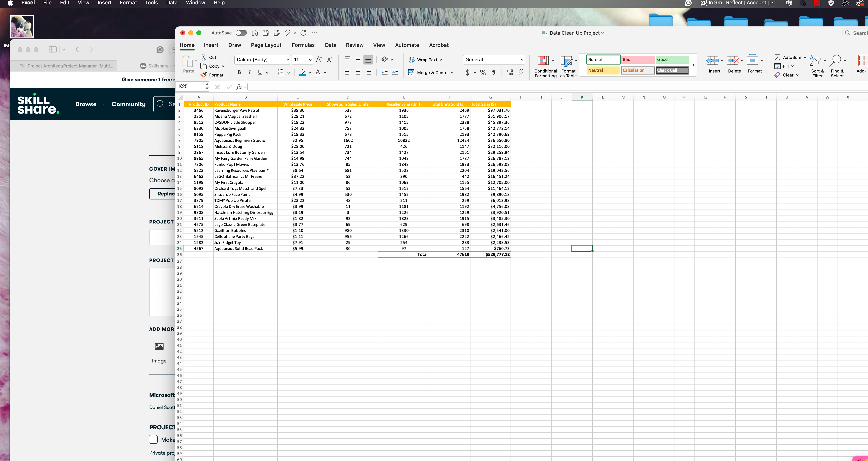Align text right
Screen dimensions: 868x461
pyautogui.click(x=368, y=72)
